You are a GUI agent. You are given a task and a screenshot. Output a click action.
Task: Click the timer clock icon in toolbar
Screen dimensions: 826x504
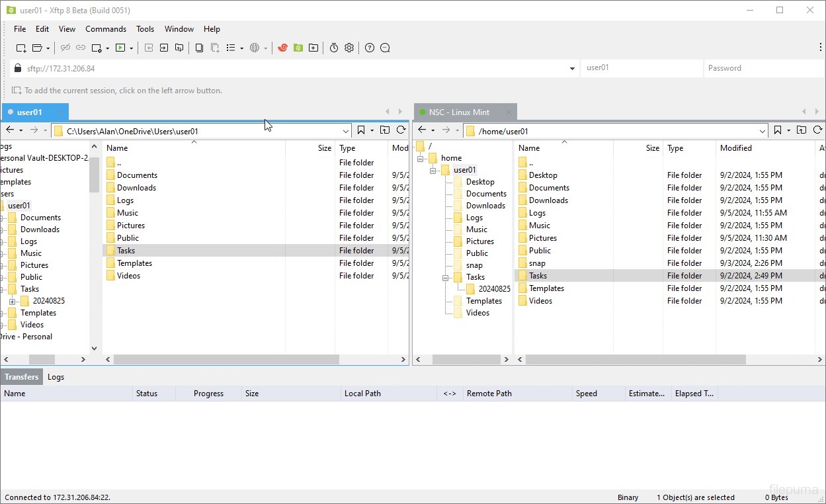334,48
